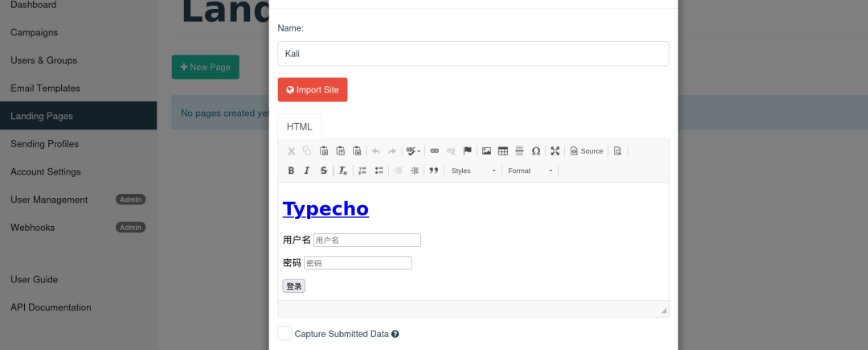Viewport: 868px width, 350px height.
Task: Click the Increase Indent icon
Action: point(415,171)
